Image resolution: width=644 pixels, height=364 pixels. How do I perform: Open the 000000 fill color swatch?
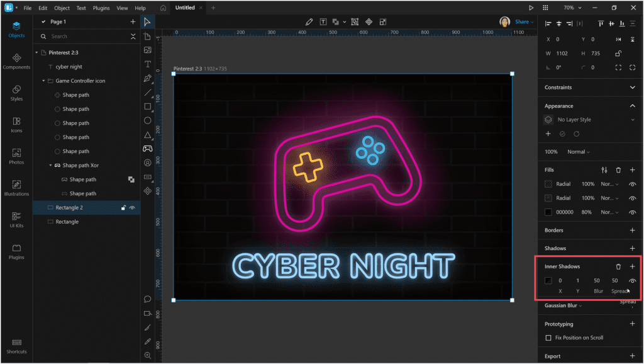tap(548, 213)
